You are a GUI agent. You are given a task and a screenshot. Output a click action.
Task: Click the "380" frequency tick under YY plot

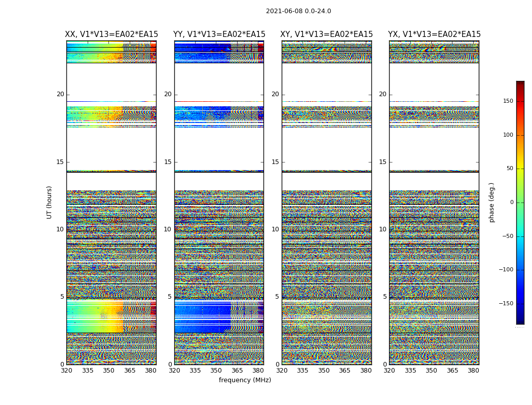[258, 371]
